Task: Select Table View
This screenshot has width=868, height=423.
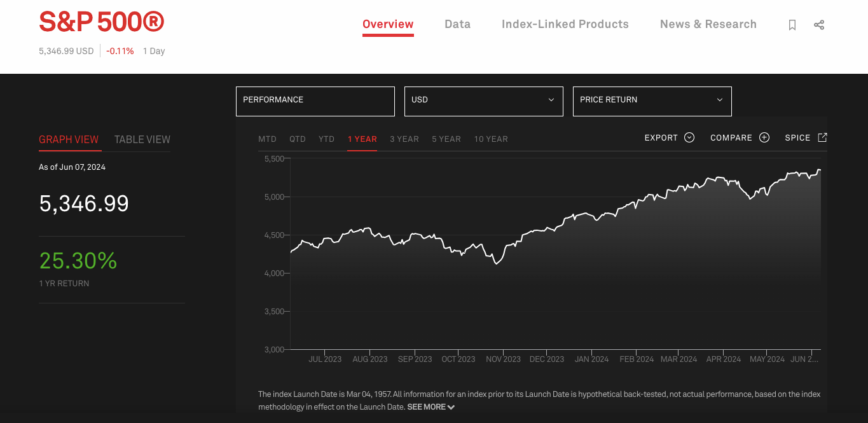Action: pos(142,139)
